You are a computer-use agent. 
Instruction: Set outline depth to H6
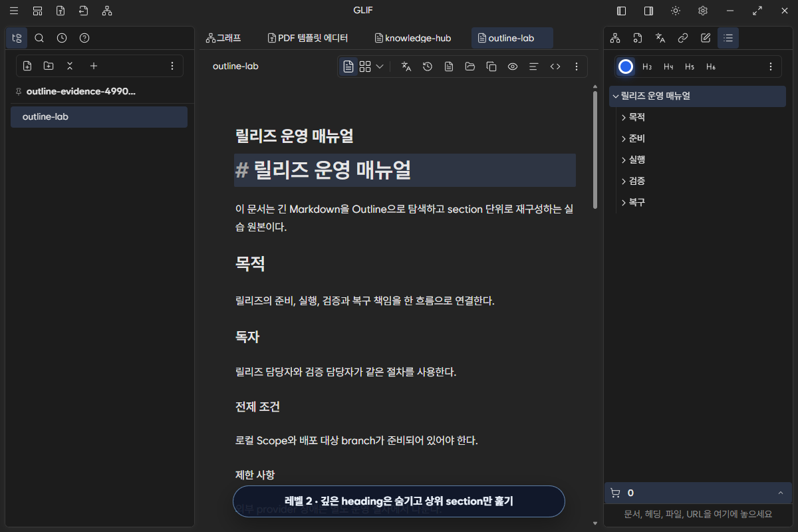click(x=711, y=66)
